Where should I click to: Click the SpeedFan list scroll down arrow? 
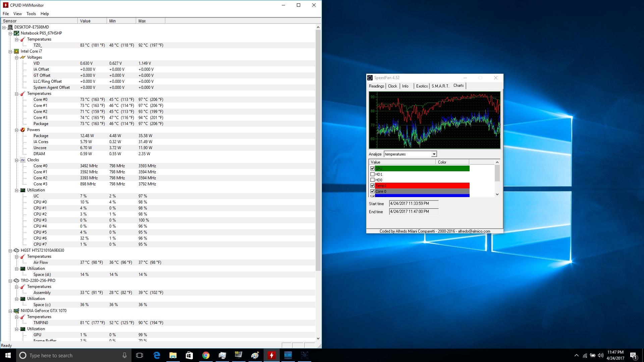(497, 194)
